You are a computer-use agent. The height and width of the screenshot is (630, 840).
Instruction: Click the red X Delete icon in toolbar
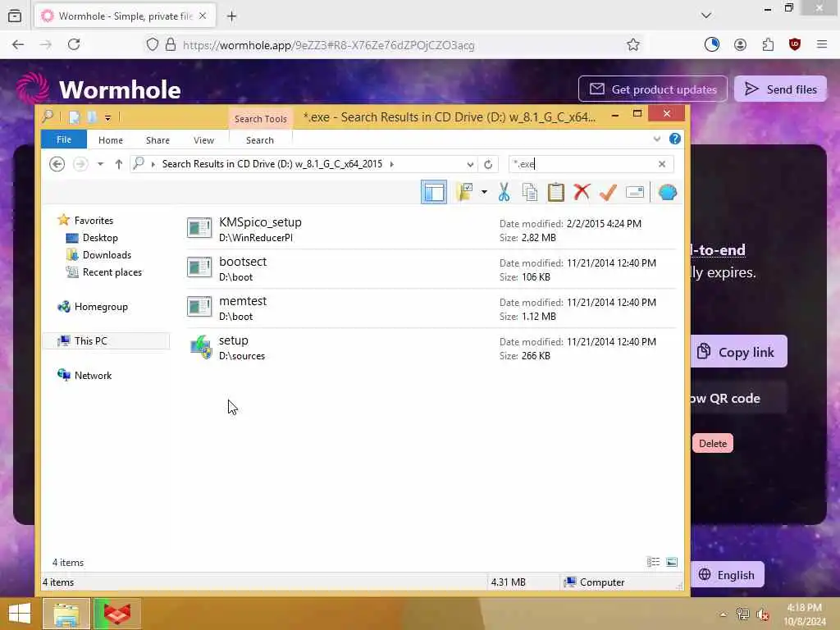(582, 192)
